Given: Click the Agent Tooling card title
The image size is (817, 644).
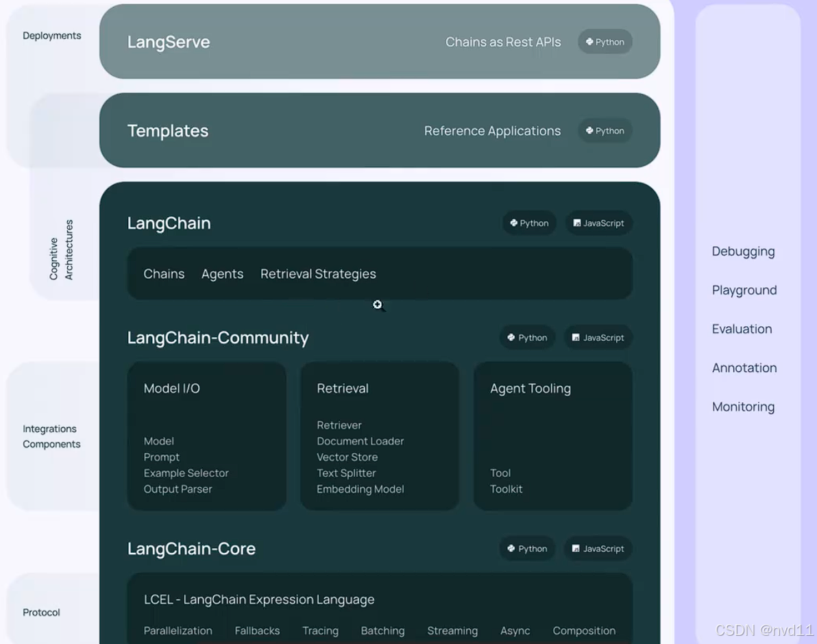Looking at the screenshot, I should [x=531, y=389].
